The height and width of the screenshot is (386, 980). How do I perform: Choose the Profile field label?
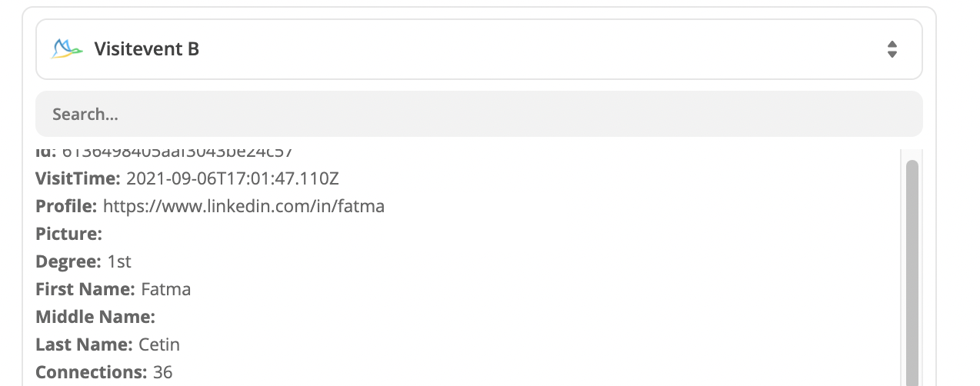point(66,206)
